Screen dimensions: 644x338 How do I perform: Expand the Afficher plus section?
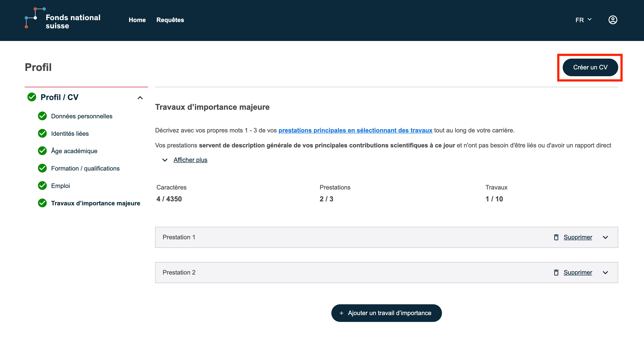point(190,160)
